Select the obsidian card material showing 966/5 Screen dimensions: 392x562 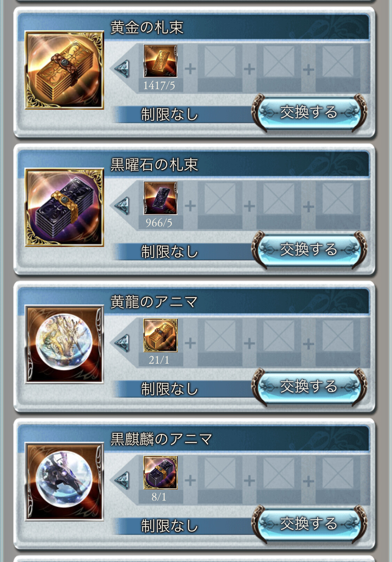[x=160, y=198]
